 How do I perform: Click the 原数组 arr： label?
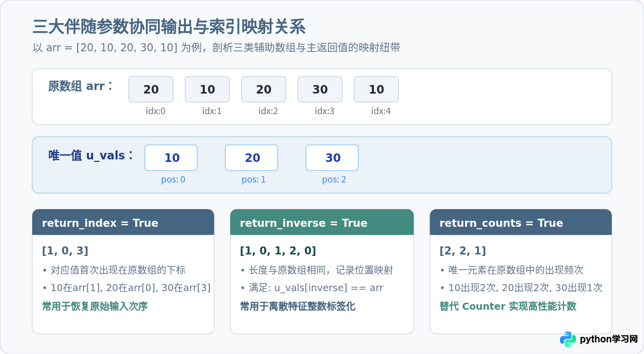tap(81, 86)
